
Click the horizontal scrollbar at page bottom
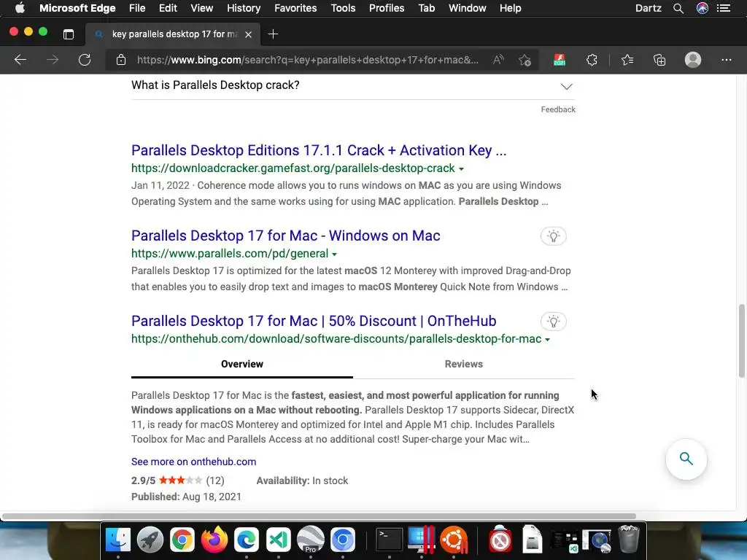point(319,516)
